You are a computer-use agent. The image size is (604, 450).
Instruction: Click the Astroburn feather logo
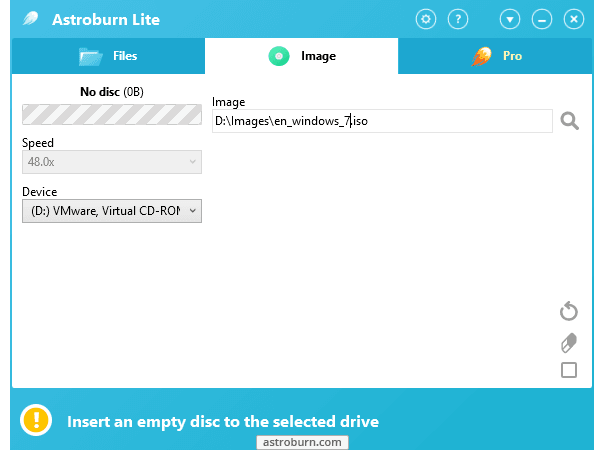(30, 18)
